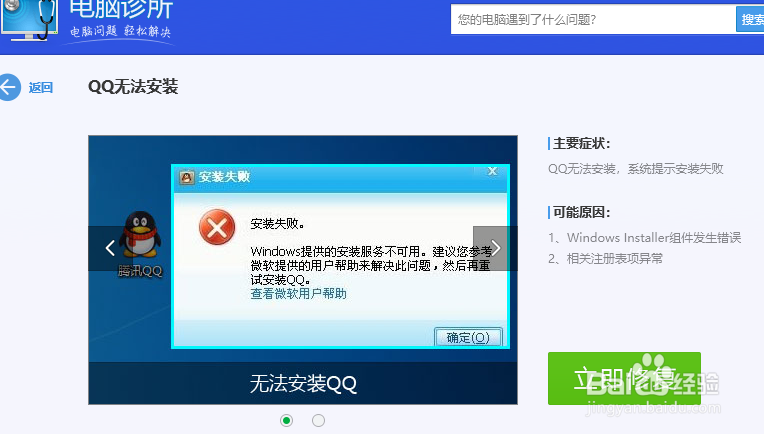Click the 电脑问题 轻松解决 slogan text

click(x=120, y=32)
